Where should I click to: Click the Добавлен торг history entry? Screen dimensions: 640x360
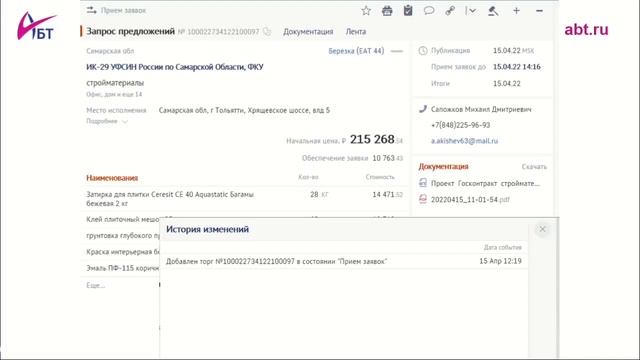[276, 261]
